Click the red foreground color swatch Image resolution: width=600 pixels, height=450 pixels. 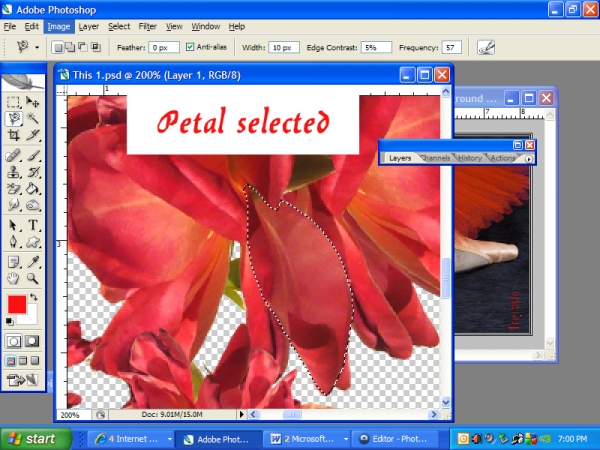click(17, 304)
